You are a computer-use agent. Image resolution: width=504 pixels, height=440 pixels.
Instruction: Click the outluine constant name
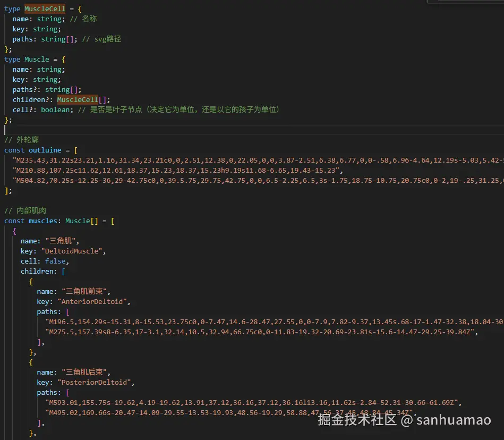(45, 150)
